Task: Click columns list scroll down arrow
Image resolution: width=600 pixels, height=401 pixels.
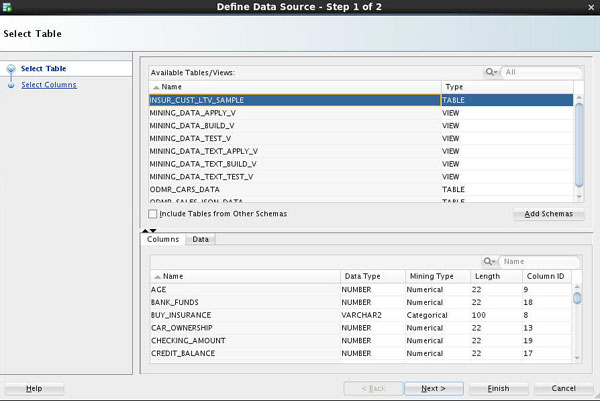Action: (577, 358)
